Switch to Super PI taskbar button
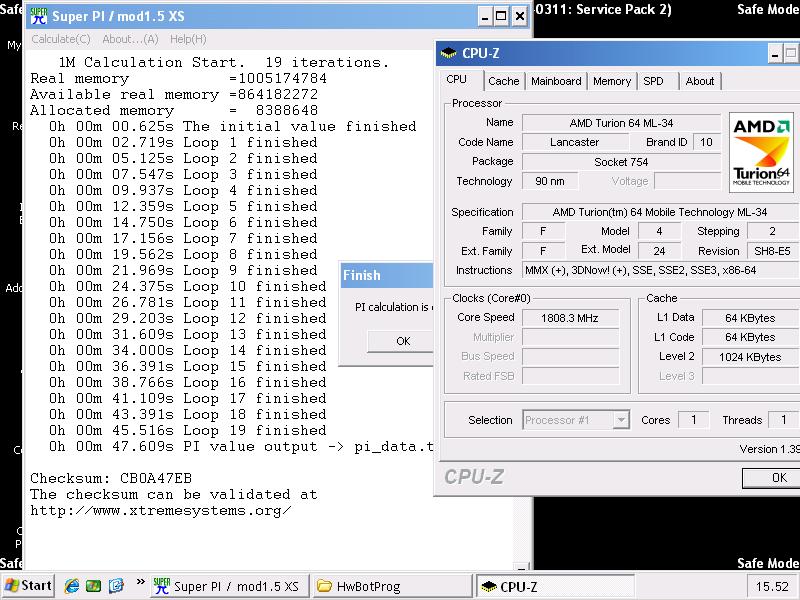This screenshot has height=600, width=800. coord(230,586)
